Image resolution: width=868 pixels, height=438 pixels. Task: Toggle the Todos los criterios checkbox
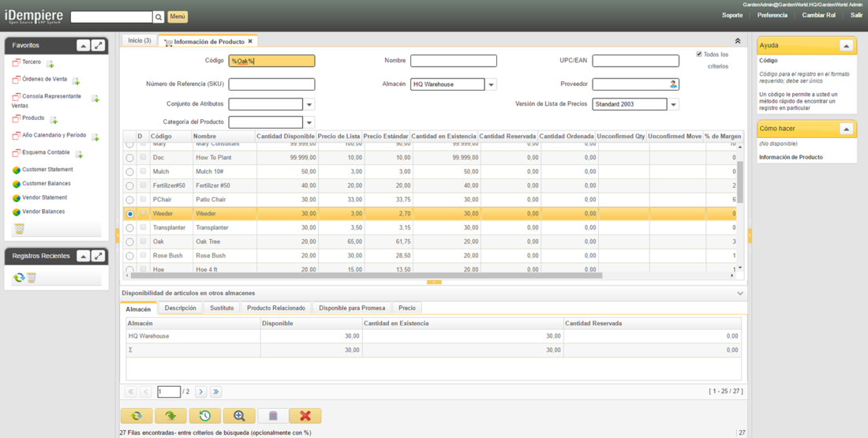point(699,54)
